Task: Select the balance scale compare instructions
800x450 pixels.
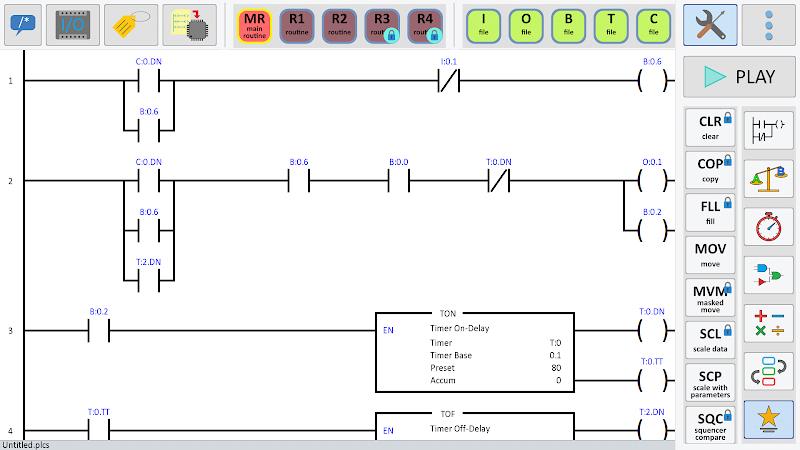Action: [768, 179]
